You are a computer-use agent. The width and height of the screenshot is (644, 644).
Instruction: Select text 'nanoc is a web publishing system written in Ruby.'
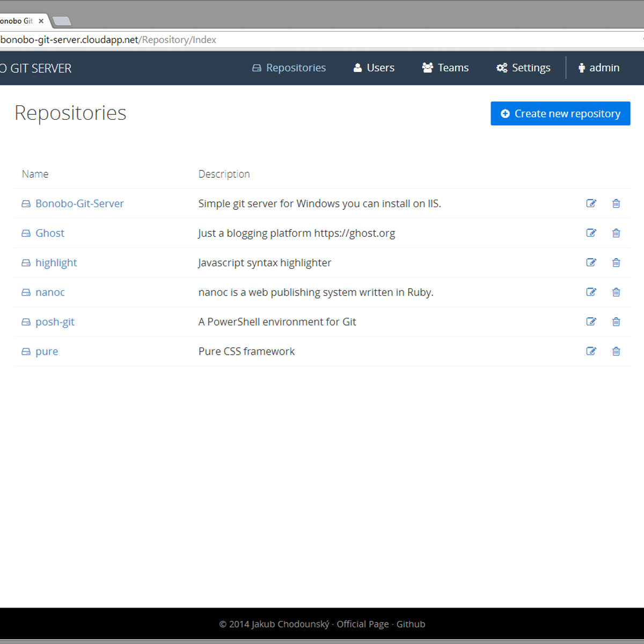tap(316, 292)
